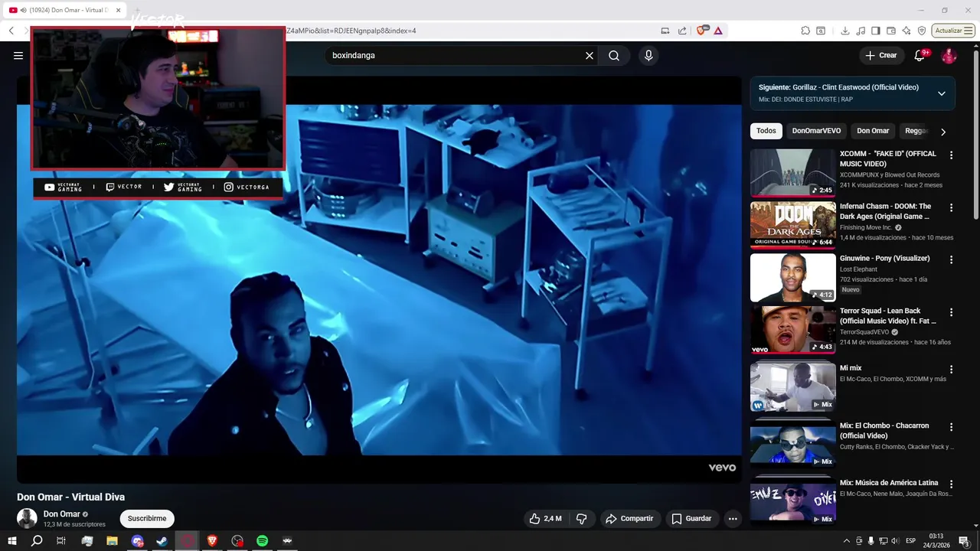This screenshot has height=551, width=980.
Task: Select the Reggaeton filter chip
Action: point(916,131)
